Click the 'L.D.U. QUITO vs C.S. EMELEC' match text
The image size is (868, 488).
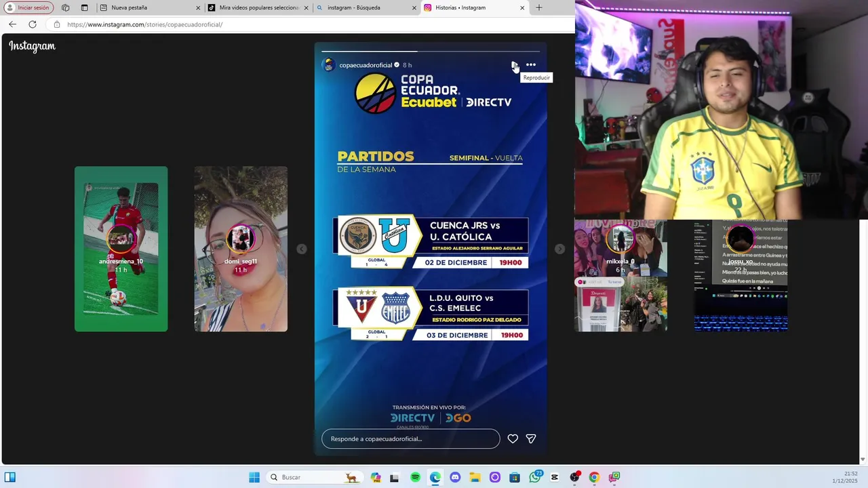(x=461, y=302)
